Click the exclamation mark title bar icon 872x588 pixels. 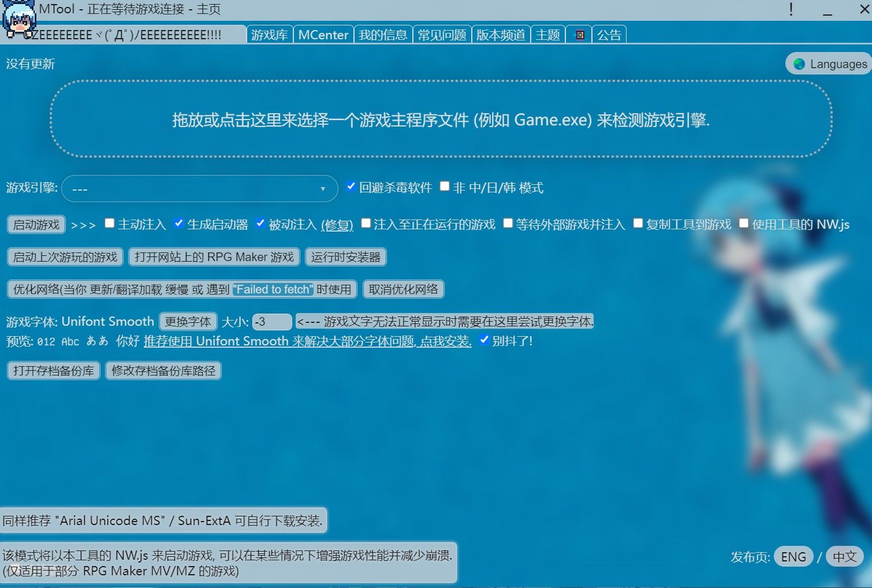(791, 9)
